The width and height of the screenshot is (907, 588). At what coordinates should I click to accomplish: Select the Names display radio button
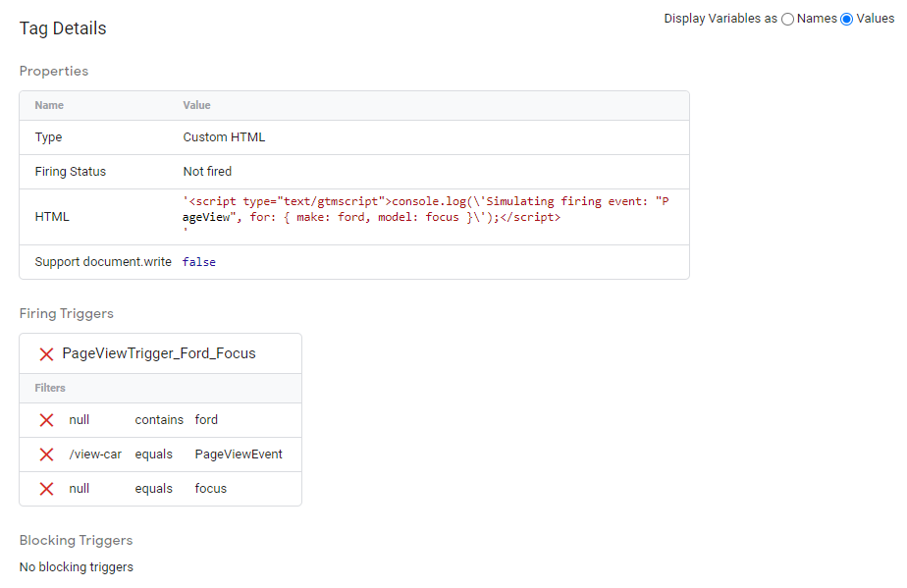(x=787, y=20)
